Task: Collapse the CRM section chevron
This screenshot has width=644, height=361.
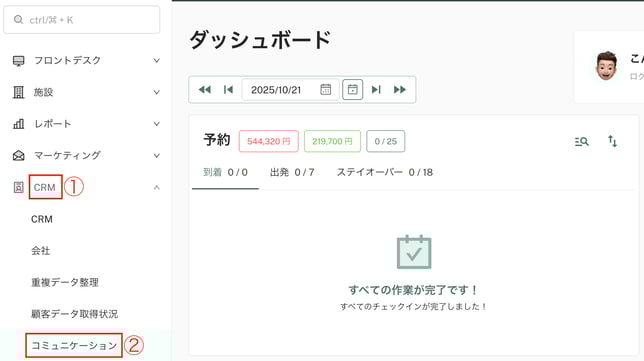Action: coord(156,187)
